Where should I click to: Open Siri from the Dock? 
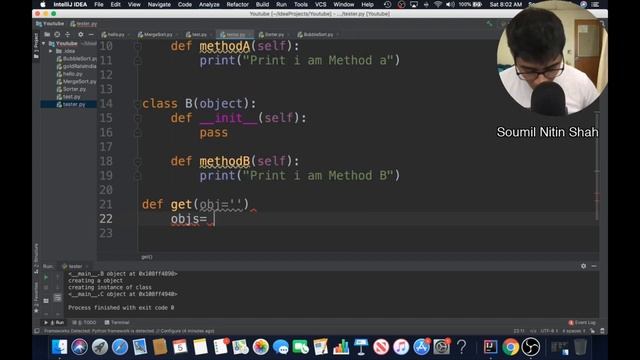click(80, 347)
